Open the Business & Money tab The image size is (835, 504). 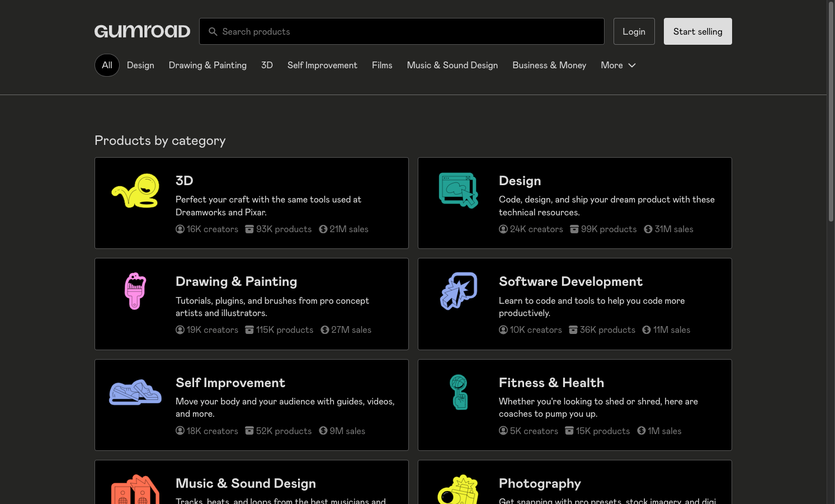pos(549,65)
